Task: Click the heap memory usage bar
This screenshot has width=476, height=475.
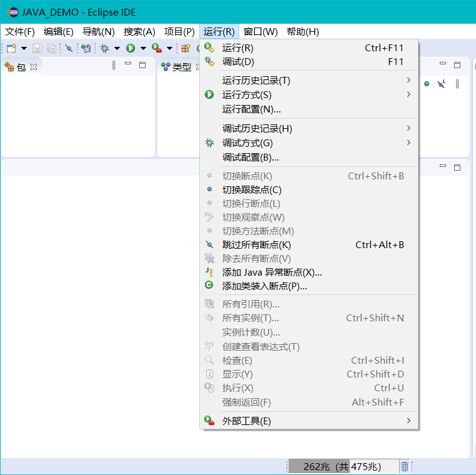Action: pos(343,466)
